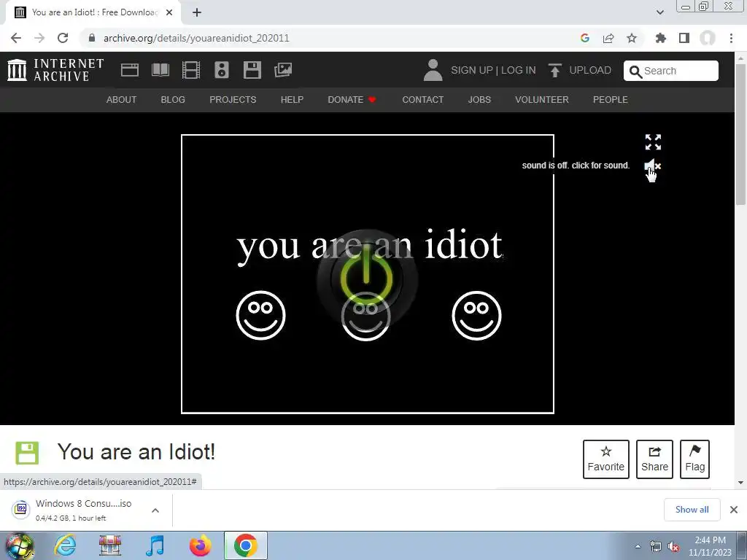
Task: Click the Google icon in address bar
Action: click(585, 38)
